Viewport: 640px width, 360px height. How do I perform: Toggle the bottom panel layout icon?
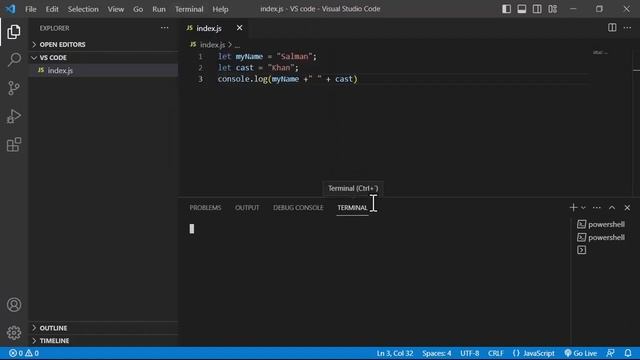pyautogui.click(x=522, y=9)
